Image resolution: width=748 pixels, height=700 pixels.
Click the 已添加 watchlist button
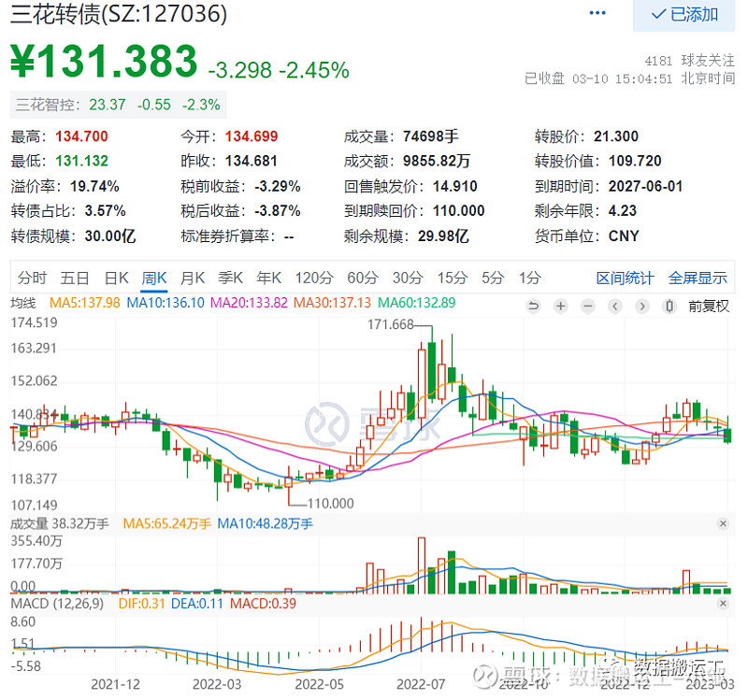[683, 15]
